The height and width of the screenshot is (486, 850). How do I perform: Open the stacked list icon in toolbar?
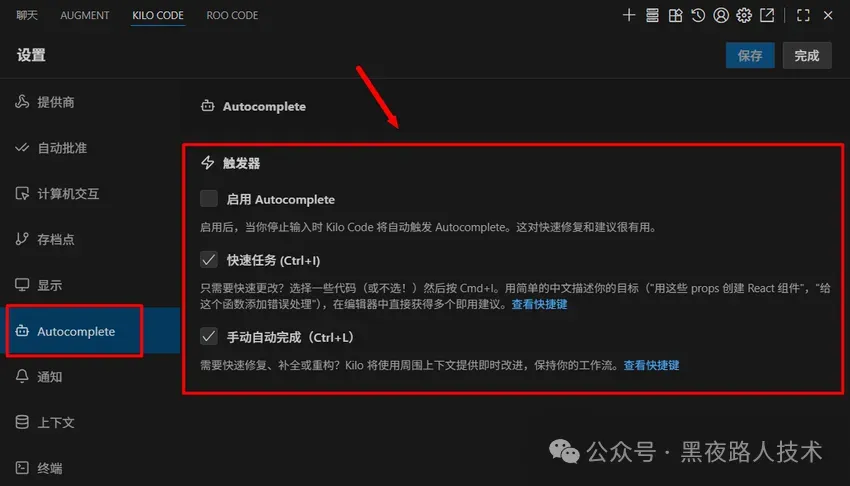652,15
